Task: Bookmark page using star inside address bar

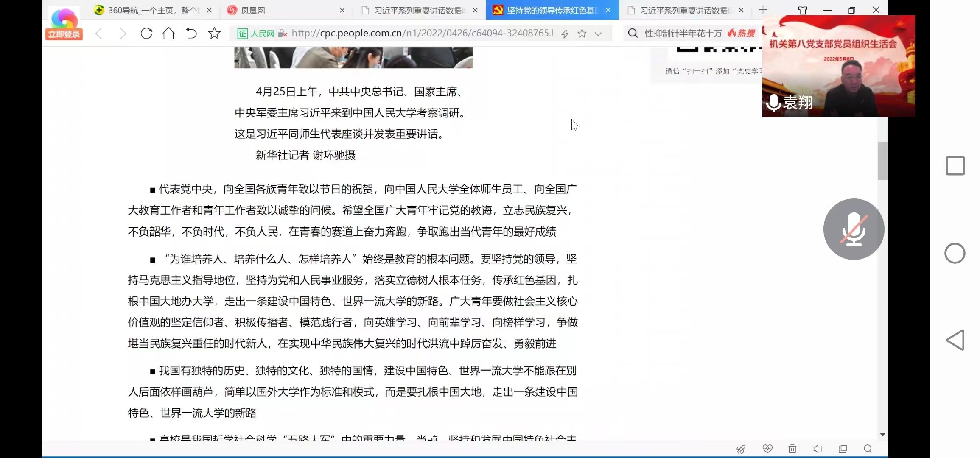Action: [582, 34]
